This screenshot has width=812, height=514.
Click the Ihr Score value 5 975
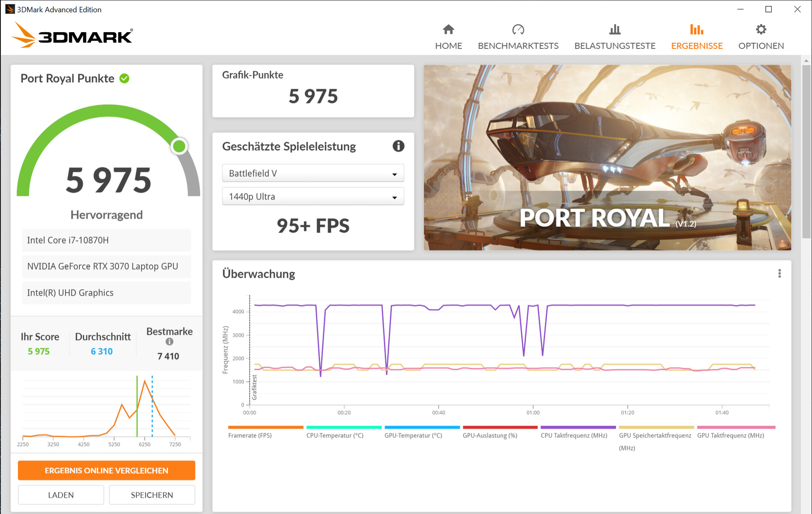pyautogui.click(x=39, y=351)
